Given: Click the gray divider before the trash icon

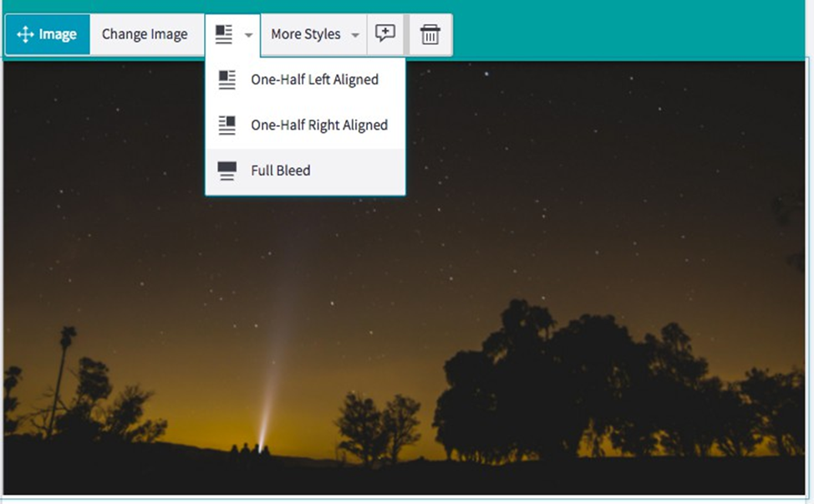Looking at the screenshot, I should pos(407,35).
